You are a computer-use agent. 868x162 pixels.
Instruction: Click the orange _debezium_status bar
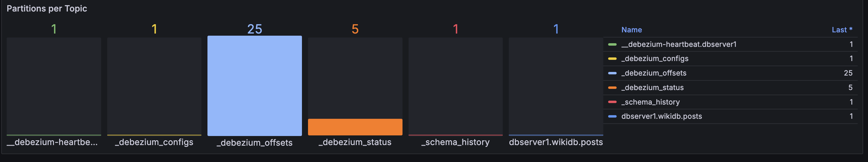coord(355,127)
